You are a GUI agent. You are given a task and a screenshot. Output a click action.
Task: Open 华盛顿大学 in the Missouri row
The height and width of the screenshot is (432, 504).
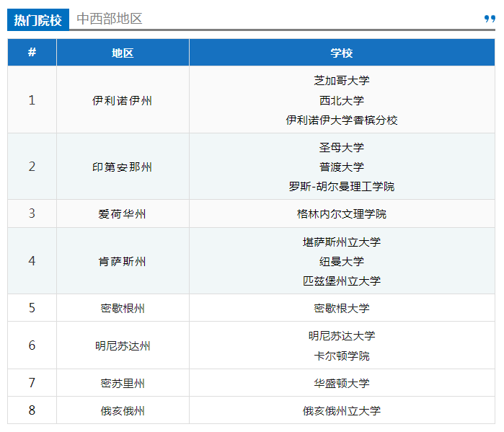pos(342,383)
